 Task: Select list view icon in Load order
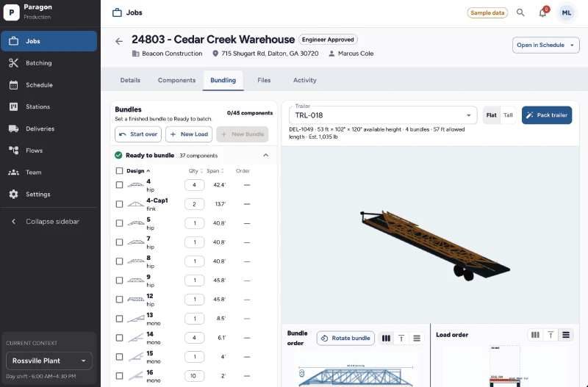(566, 335)
